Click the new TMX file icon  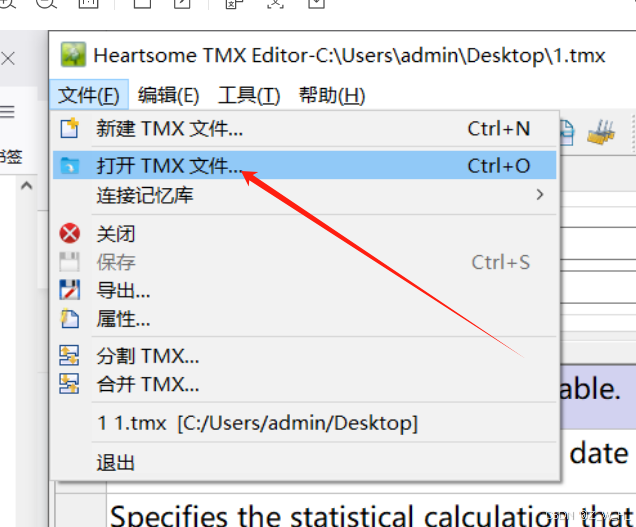pos(69,128)
